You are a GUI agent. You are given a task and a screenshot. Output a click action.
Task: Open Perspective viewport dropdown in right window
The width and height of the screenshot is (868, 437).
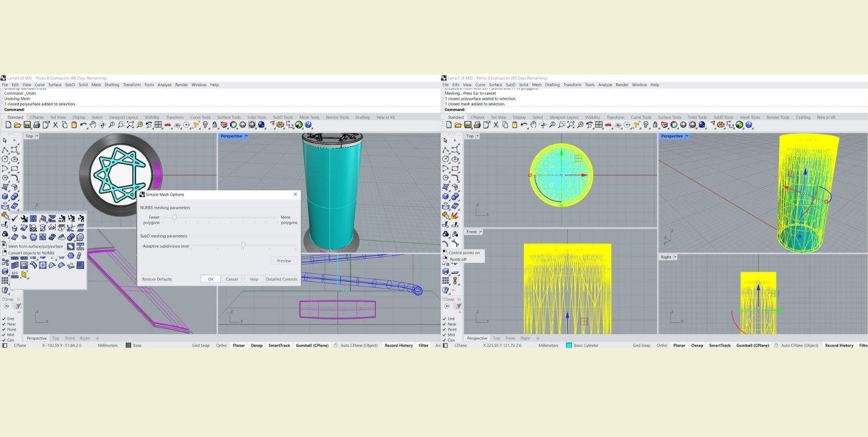click(687, 136)
